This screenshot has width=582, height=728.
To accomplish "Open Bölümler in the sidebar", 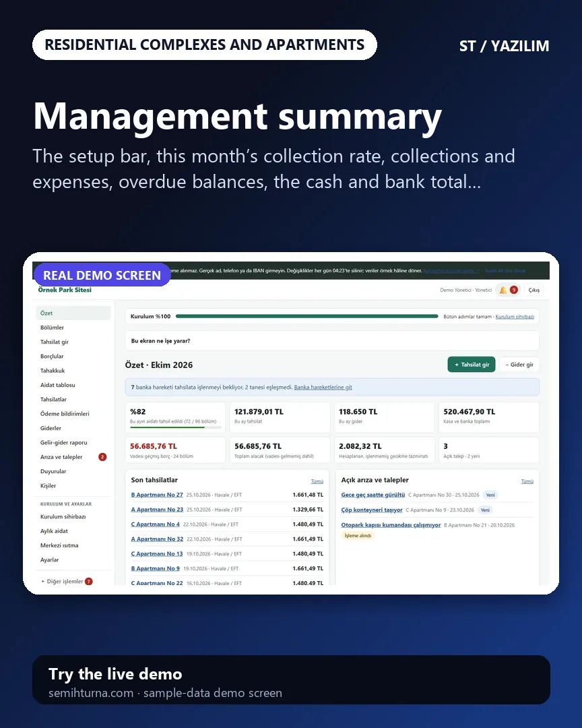I will coord(73,328).
